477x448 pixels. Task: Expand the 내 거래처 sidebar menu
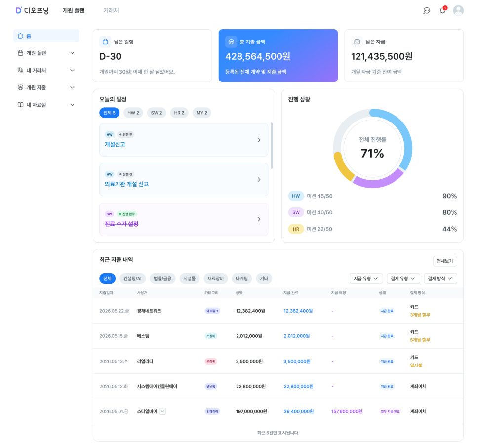(x=72, y=70)
